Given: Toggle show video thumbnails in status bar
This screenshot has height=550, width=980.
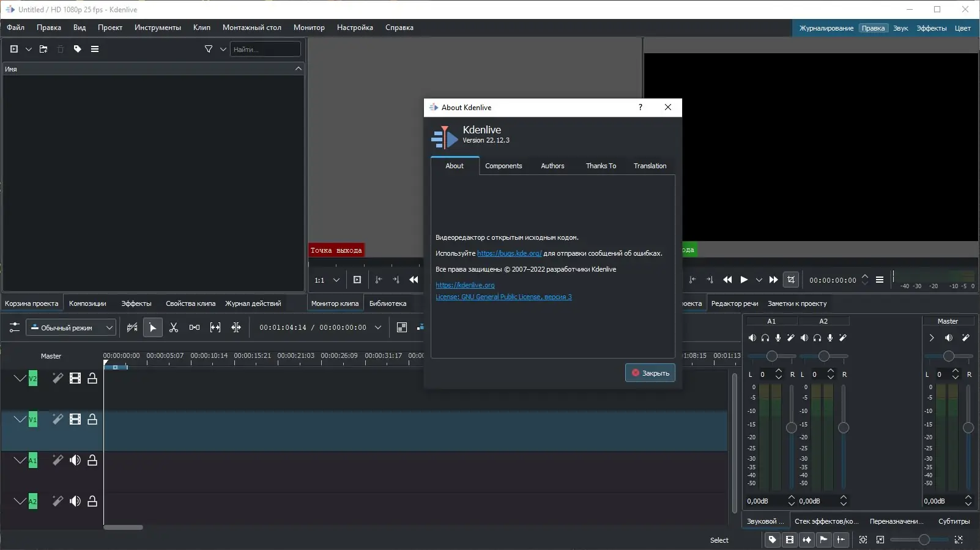Looking at the screenshot, I should pos(790,540).
